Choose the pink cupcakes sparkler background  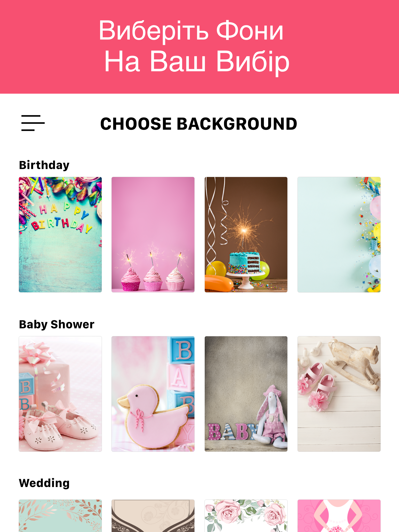pyautogui.click(x=153, y=234)
